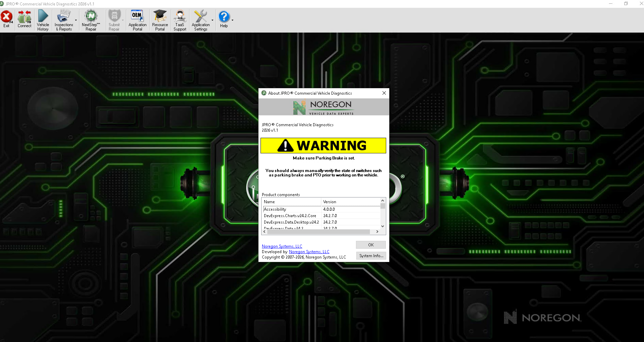Screen dimensions: 644x342
Task: Minimize the JPRO main window
Action: point(611,4)
